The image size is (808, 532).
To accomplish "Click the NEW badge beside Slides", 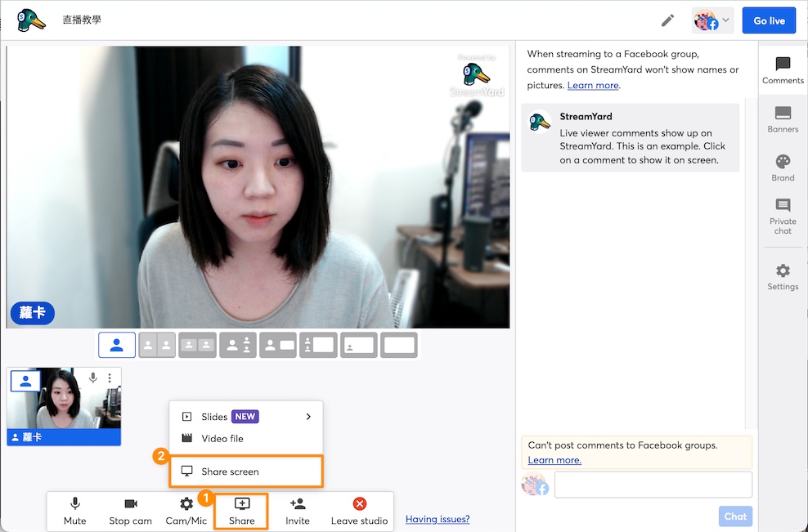I will [245, 417].
